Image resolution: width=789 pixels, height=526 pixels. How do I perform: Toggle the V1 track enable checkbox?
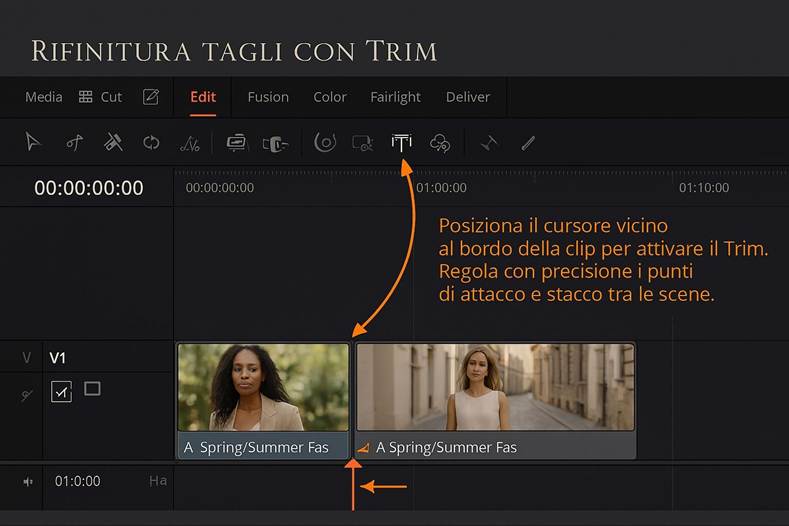pyautogui.click(x=61, y=391)
